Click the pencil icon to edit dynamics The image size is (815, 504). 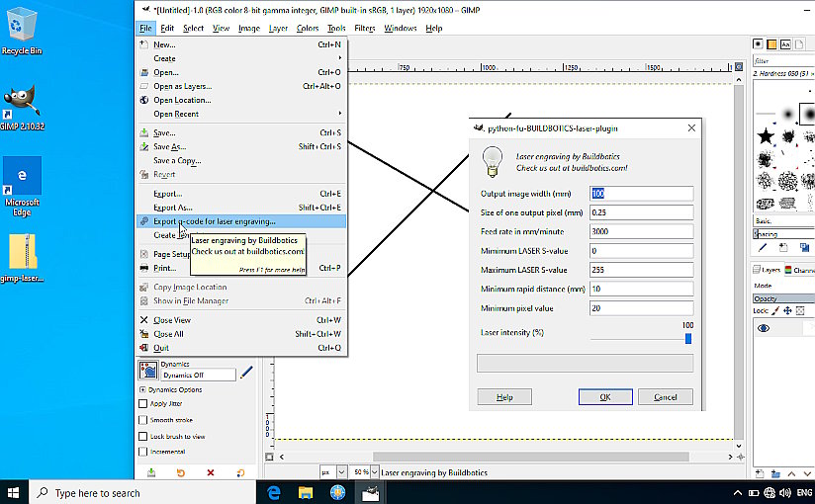(246, 372)
